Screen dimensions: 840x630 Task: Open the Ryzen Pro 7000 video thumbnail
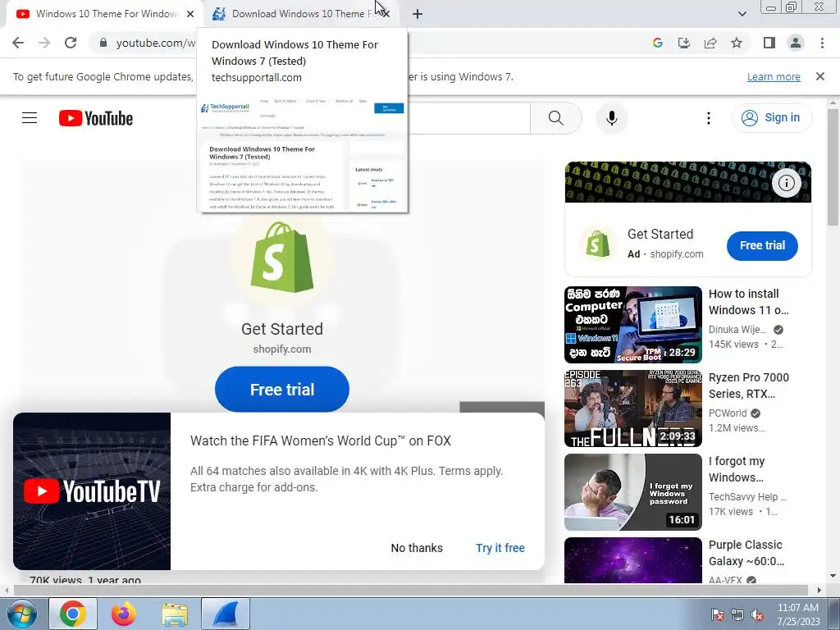click(632, 409)
